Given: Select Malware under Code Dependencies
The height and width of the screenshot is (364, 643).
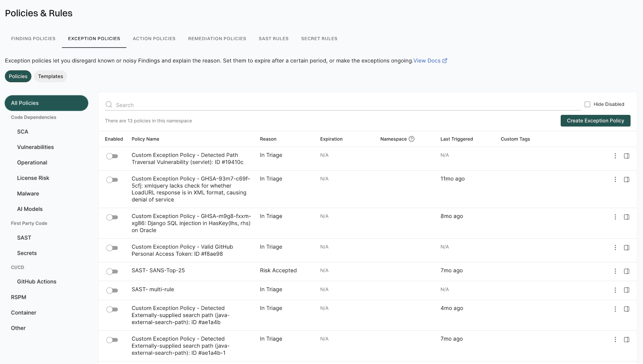Looking at the screenshot, I should click(28, 193).
